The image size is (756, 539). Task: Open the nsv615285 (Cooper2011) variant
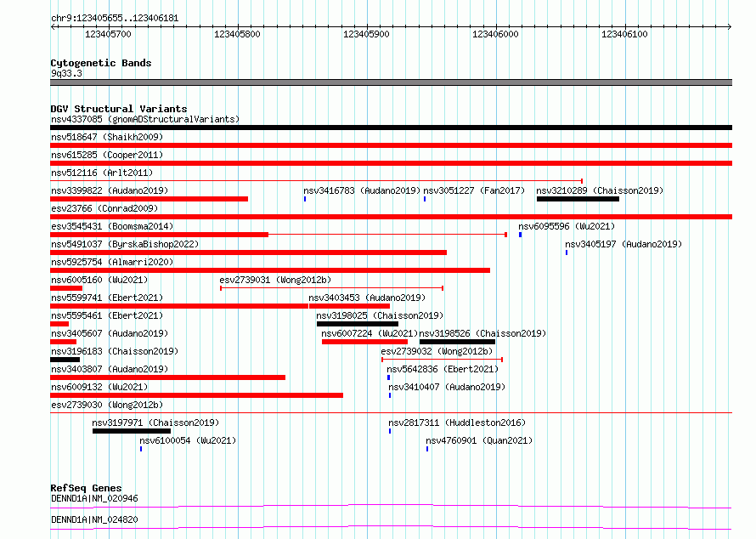(107, 155)
